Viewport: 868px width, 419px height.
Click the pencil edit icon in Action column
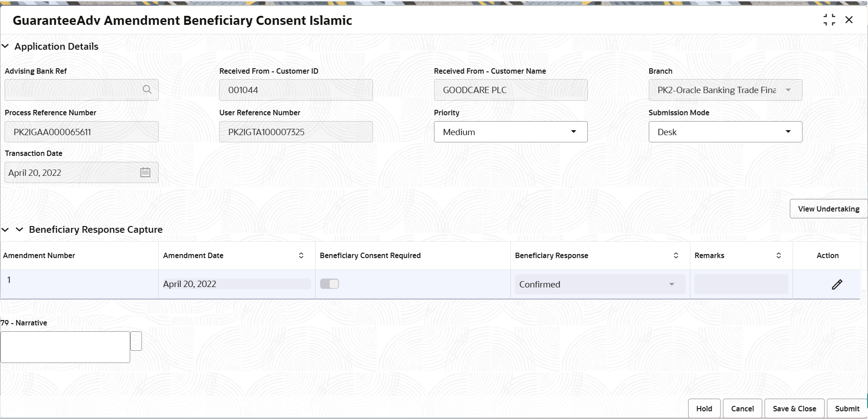837,284
